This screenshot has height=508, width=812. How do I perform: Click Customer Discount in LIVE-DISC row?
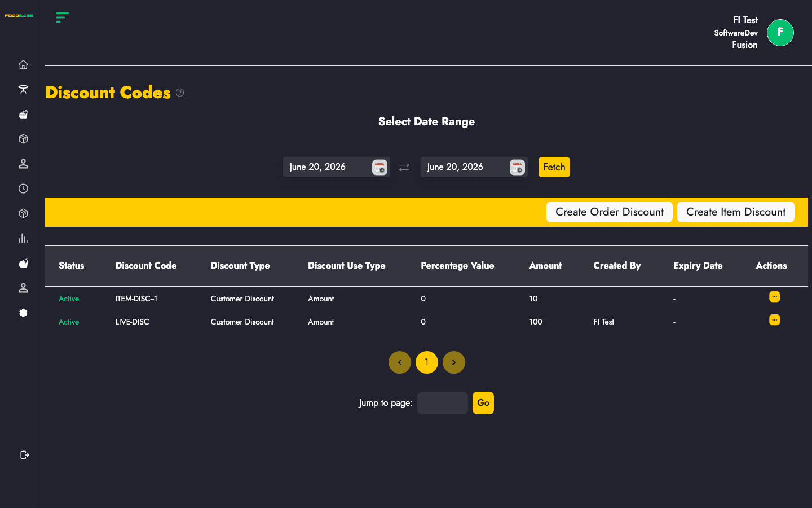click(x=242, y=322)
